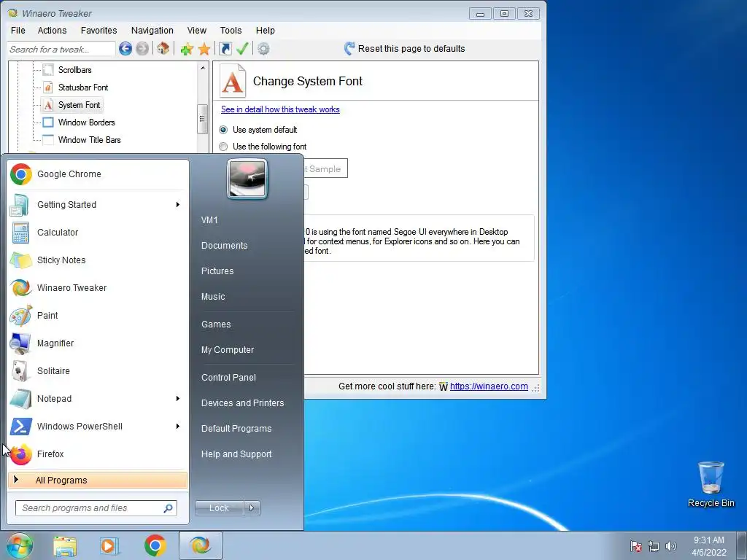
Task: Select Scrollbars in the tweak tree
Action: pos(75,70)
